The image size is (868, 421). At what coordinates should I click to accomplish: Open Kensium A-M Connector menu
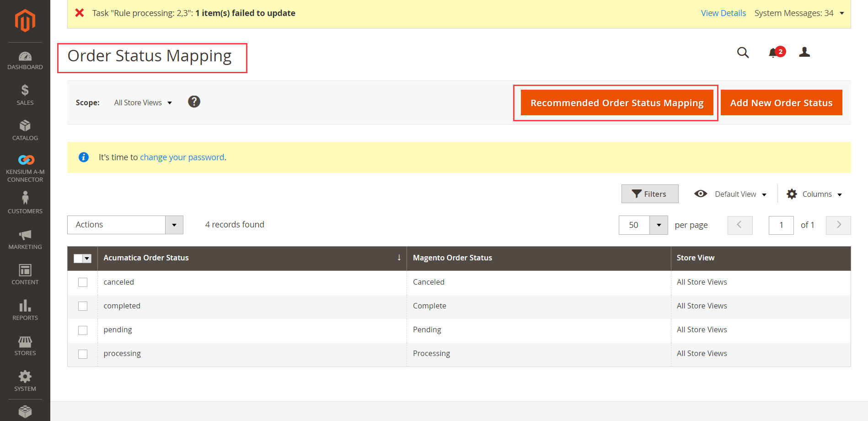tap(25, 168)
